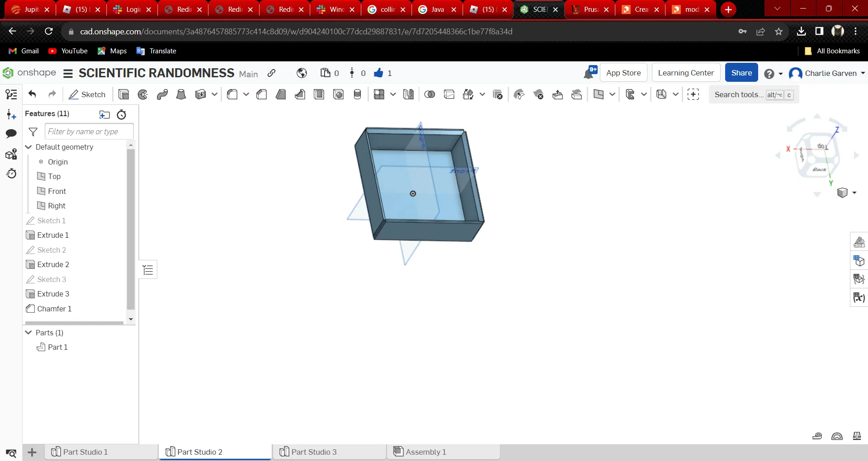Viewport: 868px width, 461px height.
Task: Type in the Filter by name field
Action: click(x=89, y=132)
